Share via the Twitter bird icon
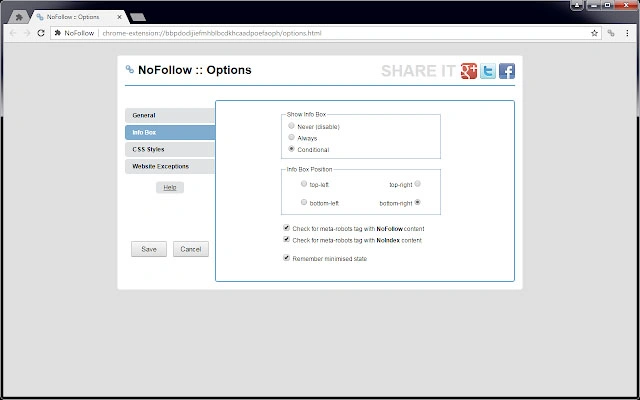640x400 pixels. tap(488, 71)
